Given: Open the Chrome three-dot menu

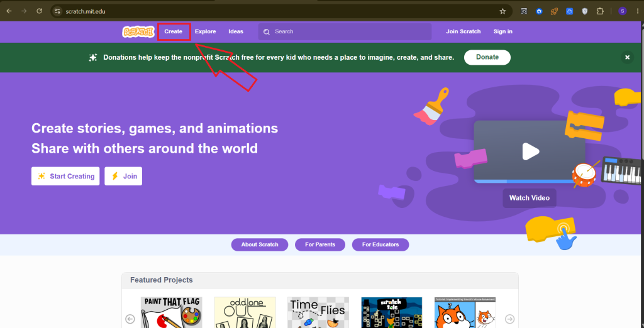Looking at the screenshot, I should point(638,11).
